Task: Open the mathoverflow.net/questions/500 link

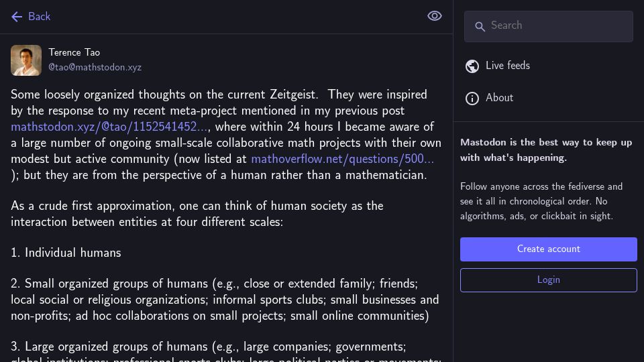Action: [x=343, y=159]
